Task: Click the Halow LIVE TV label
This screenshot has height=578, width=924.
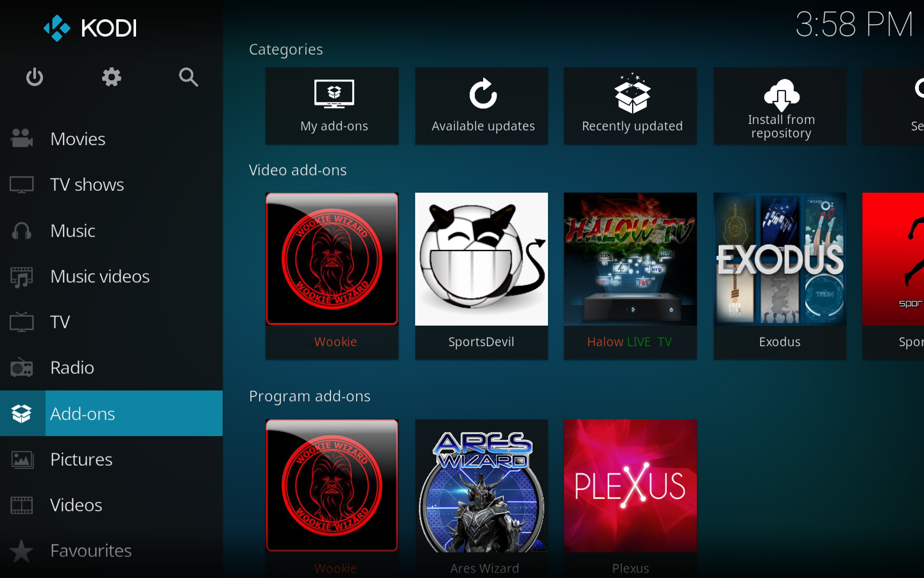Action: 629,342
